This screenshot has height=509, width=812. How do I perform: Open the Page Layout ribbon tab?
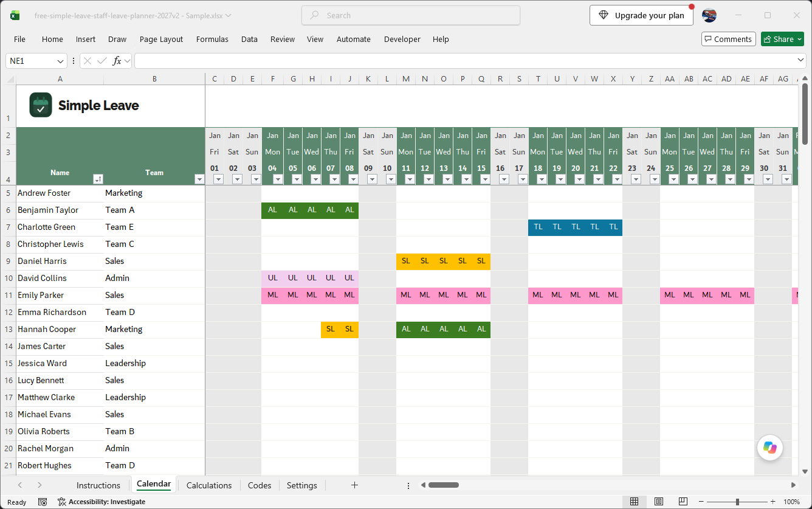tap(161, 39)
